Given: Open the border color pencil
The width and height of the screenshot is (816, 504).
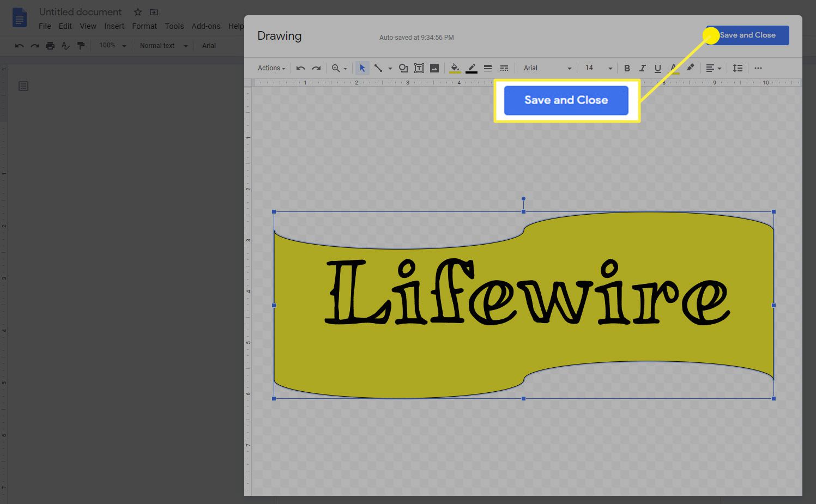Looking at the screenshot, I should (x=472, y=68).
